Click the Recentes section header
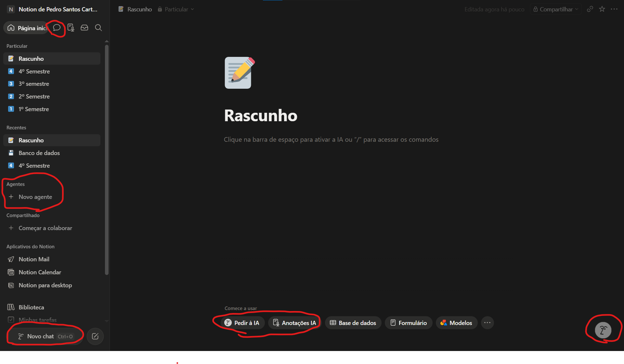Screen dimensions: 624x364 pos(16,128)
